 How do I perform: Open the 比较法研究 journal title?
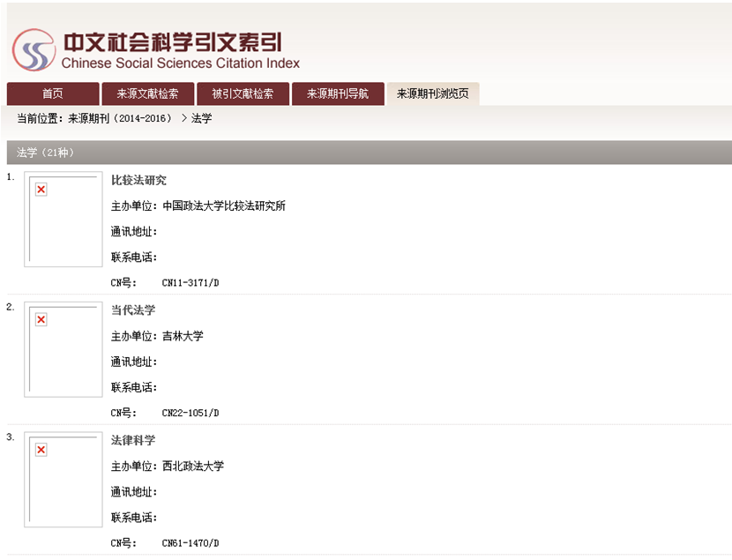tap(138, 181)
